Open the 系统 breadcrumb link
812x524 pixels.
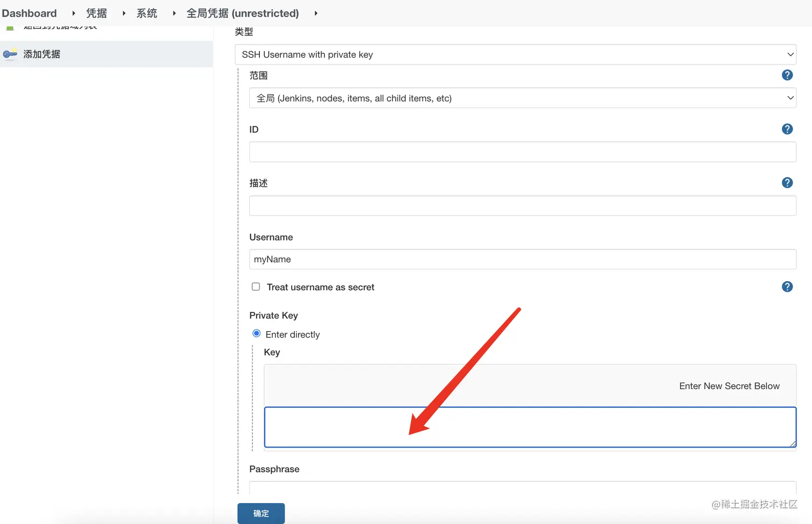click(x=147, y=13)
